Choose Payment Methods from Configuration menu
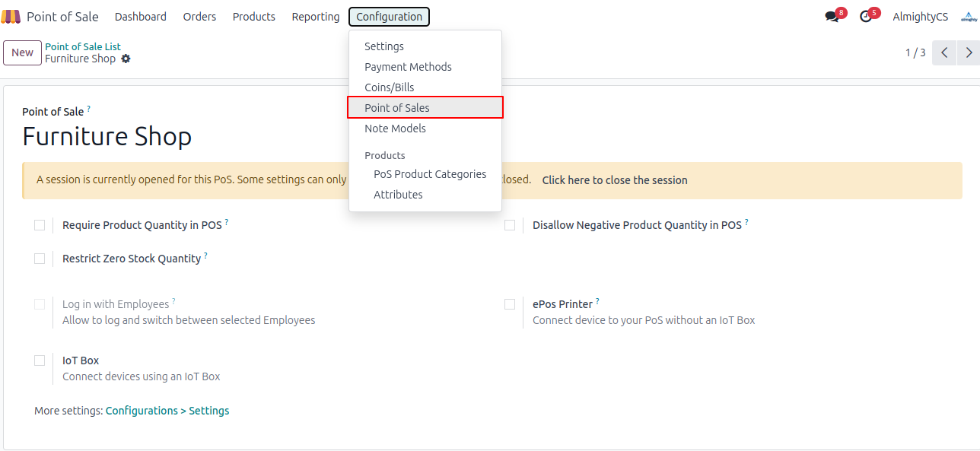This screenshot has height=451, width=980. [x=408, y=67]
